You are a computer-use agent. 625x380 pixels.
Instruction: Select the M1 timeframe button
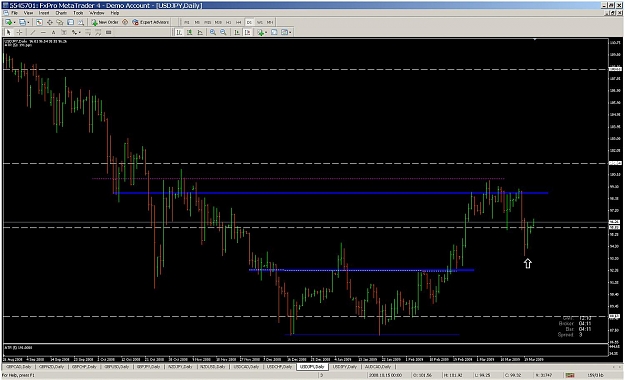pyautogui.click(x=187, y=22)
